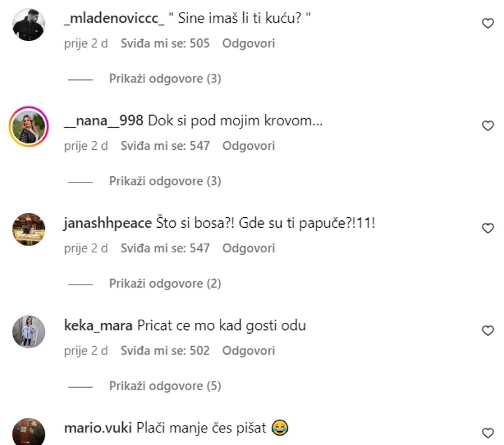View likes count 547 on __nana__998 comment
504x445 pixels.
coord(165,146)
